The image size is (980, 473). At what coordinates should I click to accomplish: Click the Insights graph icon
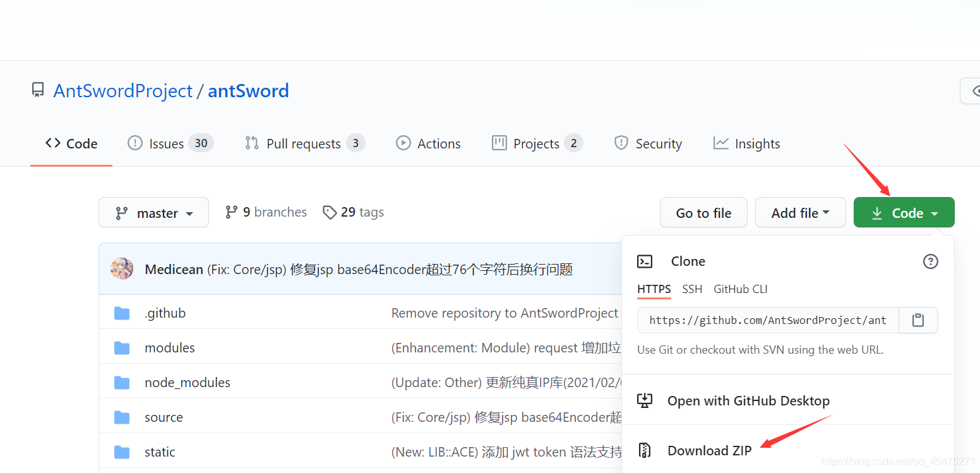[x=720, y=143]
